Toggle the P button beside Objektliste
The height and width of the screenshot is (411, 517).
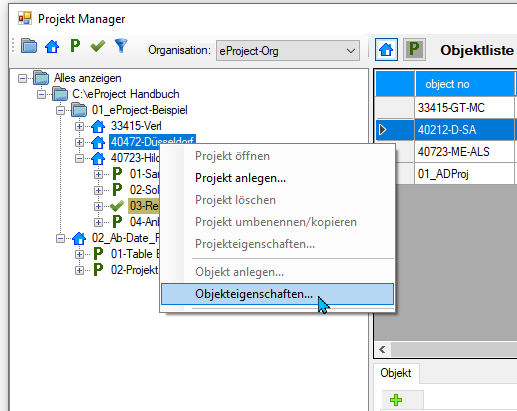coord(414,50)
